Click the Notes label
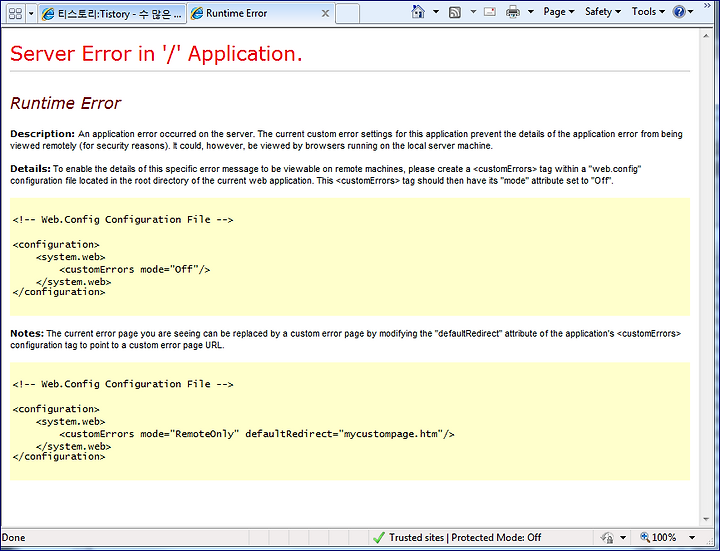The image size is (720, 551). (27, 333)
